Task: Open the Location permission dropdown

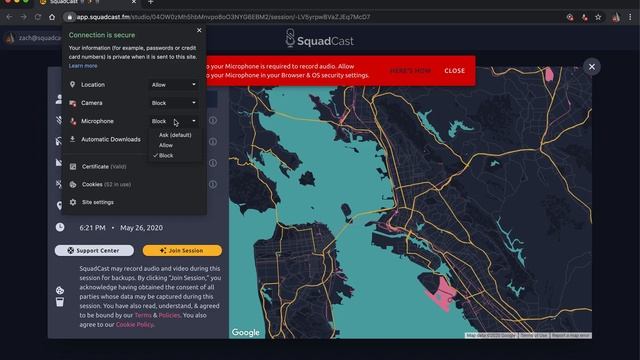Action: pos(173,84)
